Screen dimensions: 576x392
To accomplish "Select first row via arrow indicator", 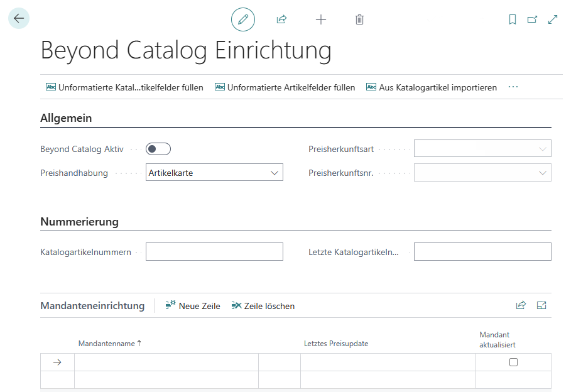I will [57, 362].
